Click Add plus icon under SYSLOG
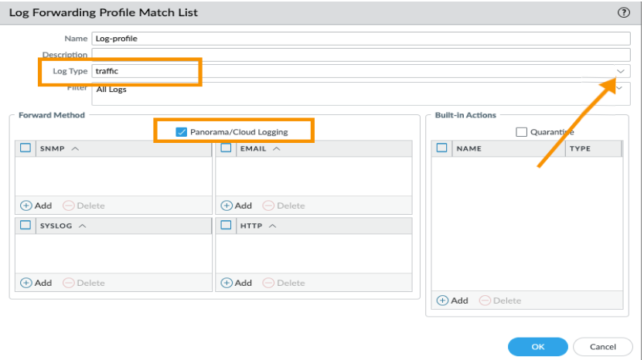The width and height of the screenshot is (644, 360). click(x=26, y=283)
